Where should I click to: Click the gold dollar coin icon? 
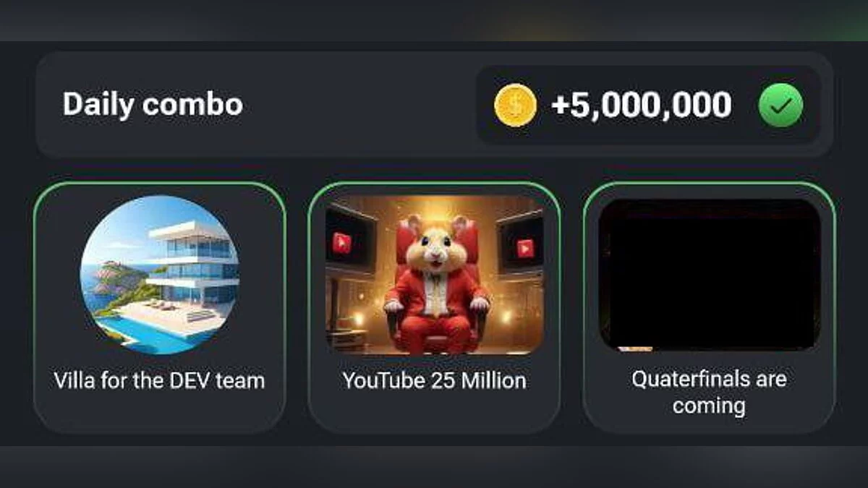515,106
